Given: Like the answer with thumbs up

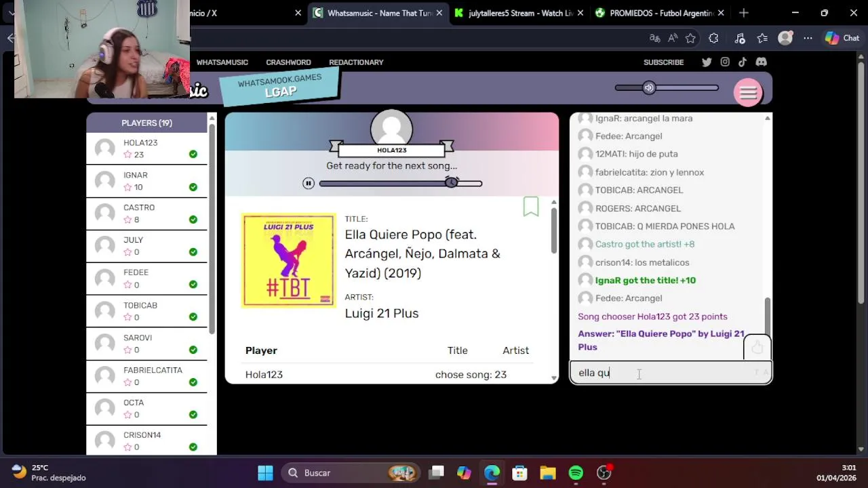Looking at the screenshot, I should click(x=757, y=348).
